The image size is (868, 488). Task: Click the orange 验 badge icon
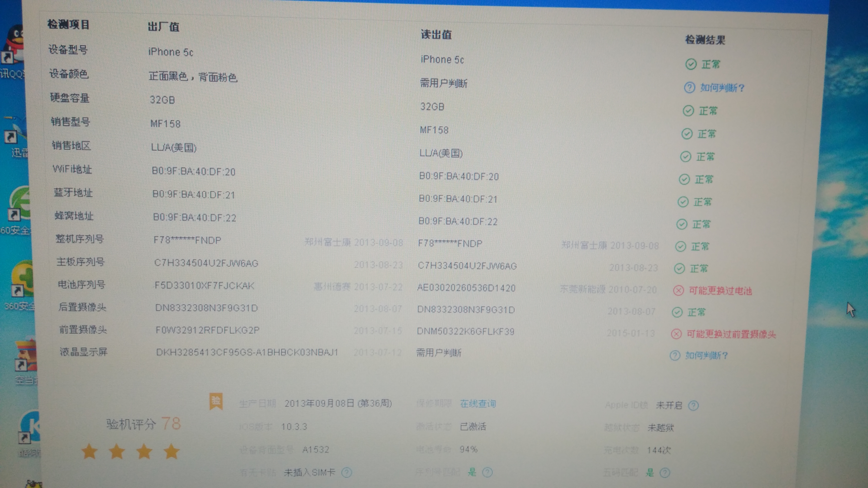(x=216, y=401)
